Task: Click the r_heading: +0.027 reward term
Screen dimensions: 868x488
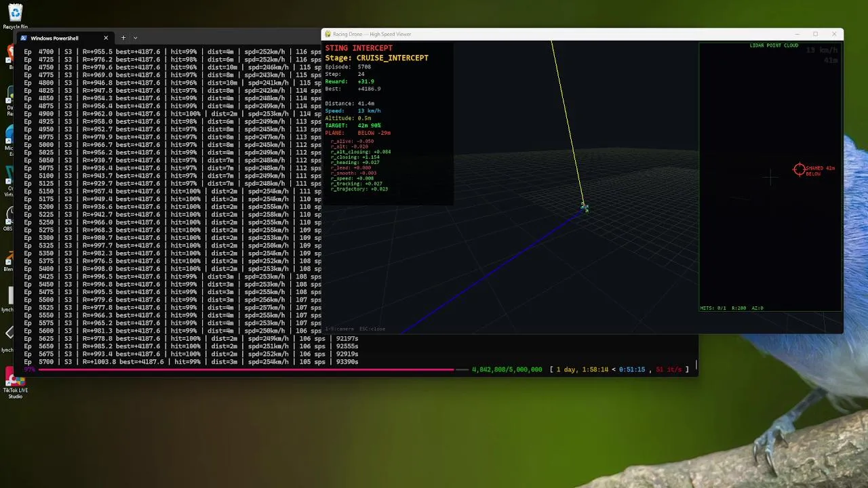Action: coord(355,163)
